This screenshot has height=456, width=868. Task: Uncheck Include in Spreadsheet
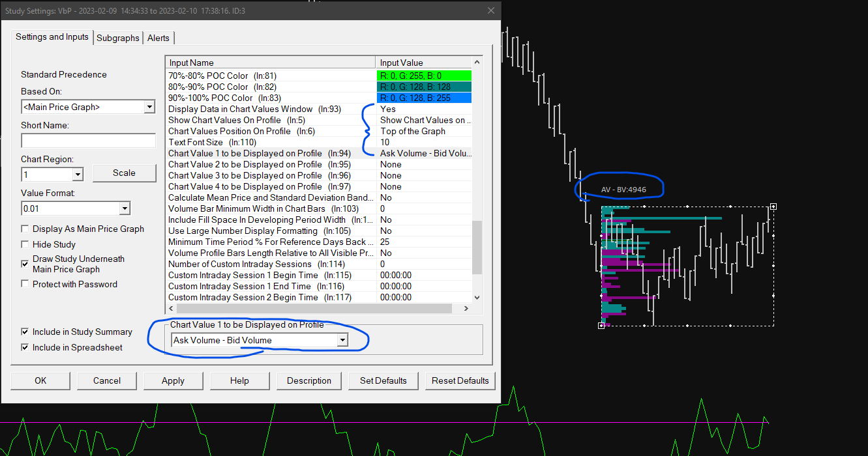(x=25, y=347)
